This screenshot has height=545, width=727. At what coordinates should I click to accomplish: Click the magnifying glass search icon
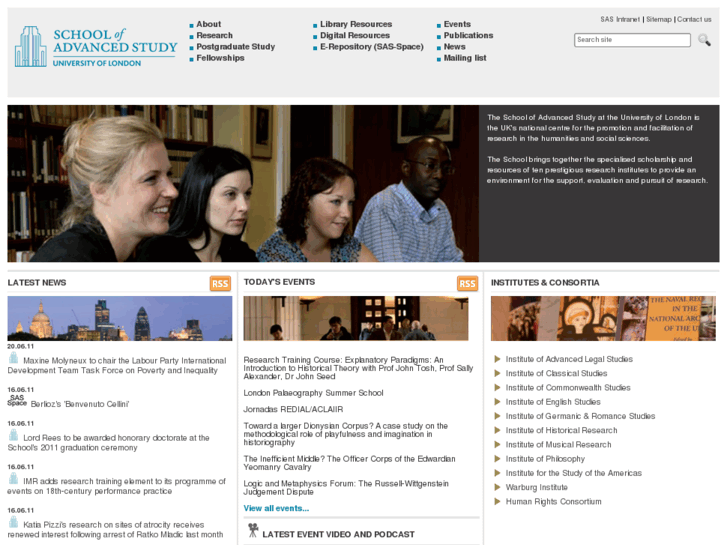coord(704,40)
